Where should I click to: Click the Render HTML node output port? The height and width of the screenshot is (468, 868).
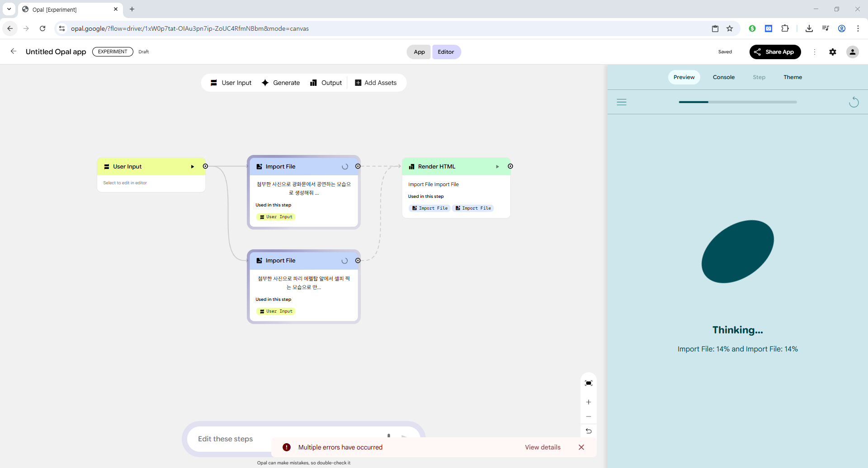click(x=510, y=166)
